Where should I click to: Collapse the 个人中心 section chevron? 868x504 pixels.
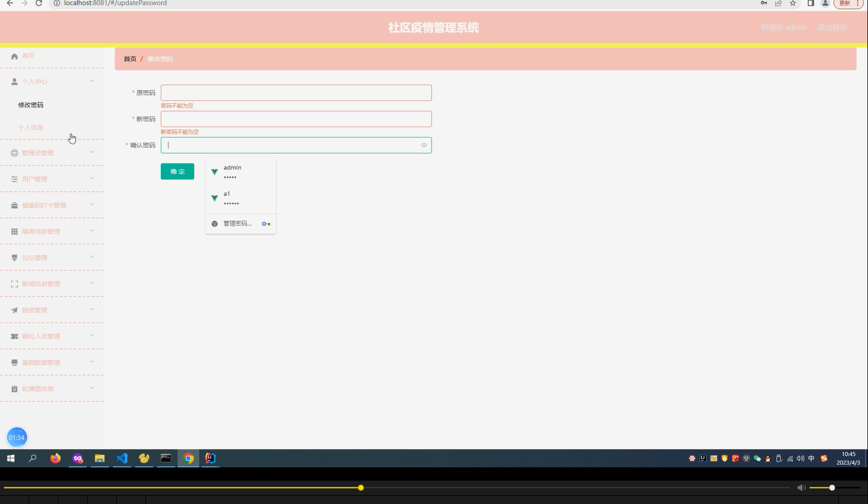coord(92,81)
